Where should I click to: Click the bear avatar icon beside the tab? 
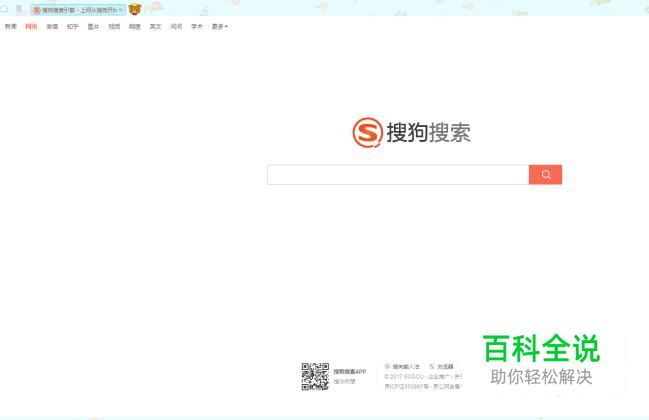pos(135,9)
